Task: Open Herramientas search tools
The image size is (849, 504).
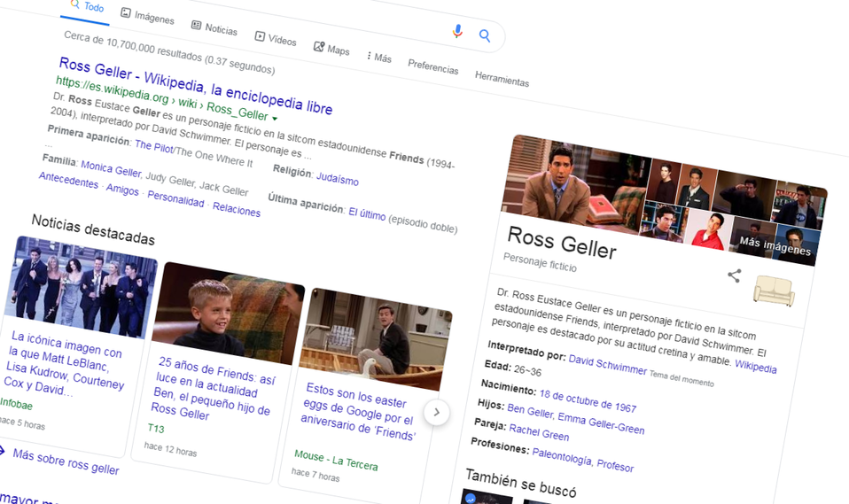Action: click(x=502, y=79)
